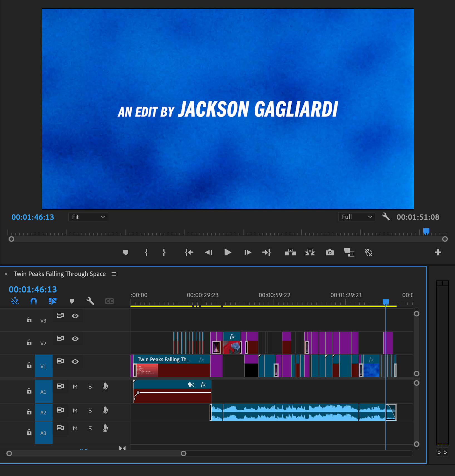455x476 pixels.
Task: Select the fx clip on V2 track
Action: tap(232, 343)
